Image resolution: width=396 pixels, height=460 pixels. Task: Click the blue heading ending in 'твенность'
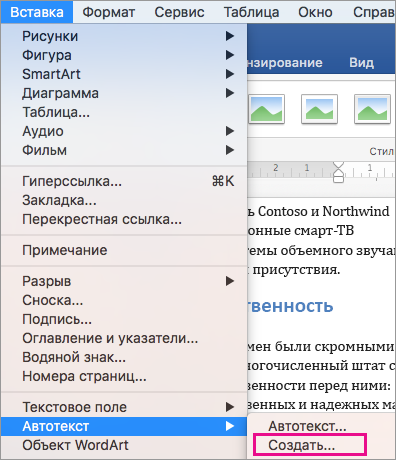pyautogui.click(x=290, y=306)
